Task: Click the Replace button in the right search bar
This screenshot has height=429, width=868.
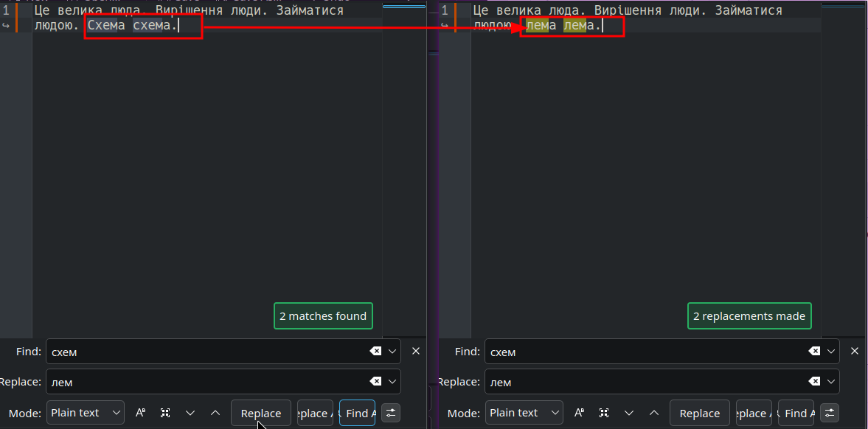Action: 700,413
